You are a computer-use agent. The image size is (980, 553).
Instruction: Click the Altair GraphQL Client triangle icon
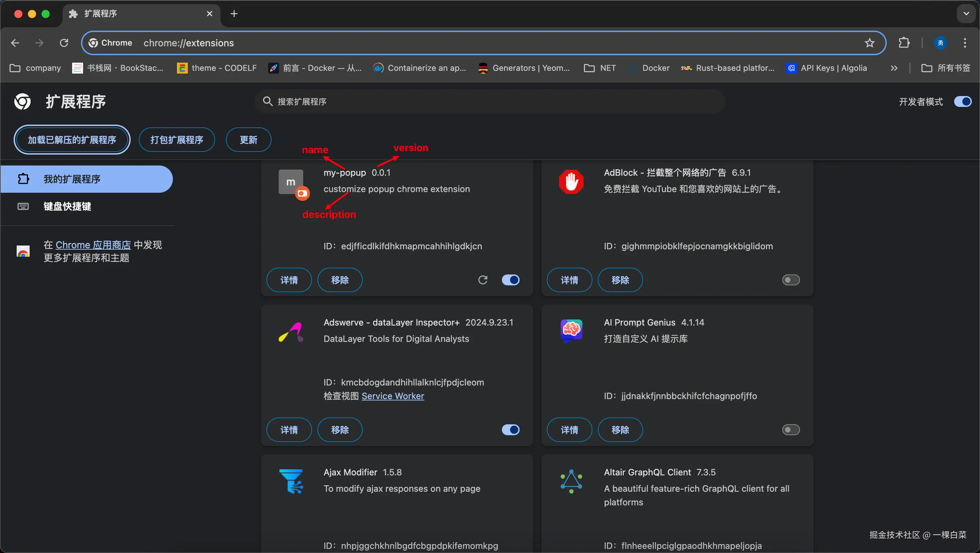pyautogui.click(x=571, y=481)
